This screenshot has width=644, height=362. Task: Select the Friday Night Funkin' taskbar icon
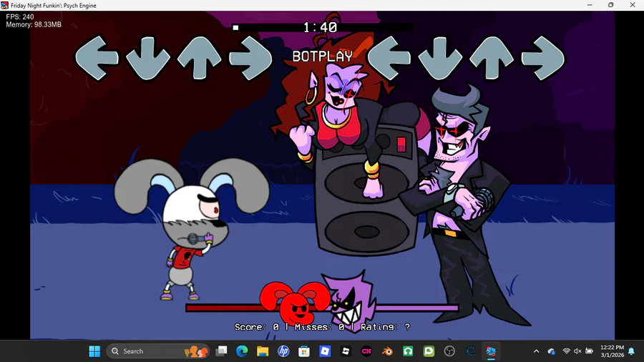(x=491, y=351)
